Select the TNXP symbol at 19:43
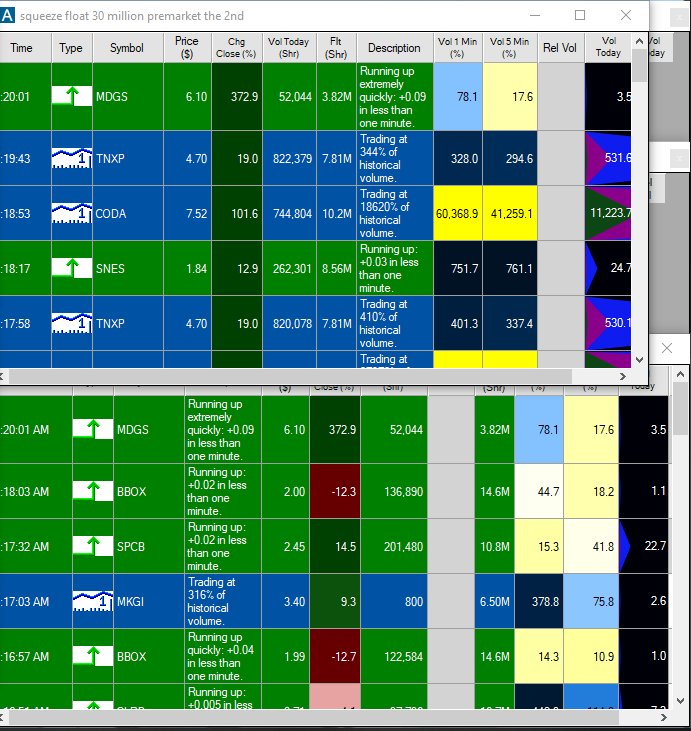Screen dimensions: 691x731 (111, 159)
